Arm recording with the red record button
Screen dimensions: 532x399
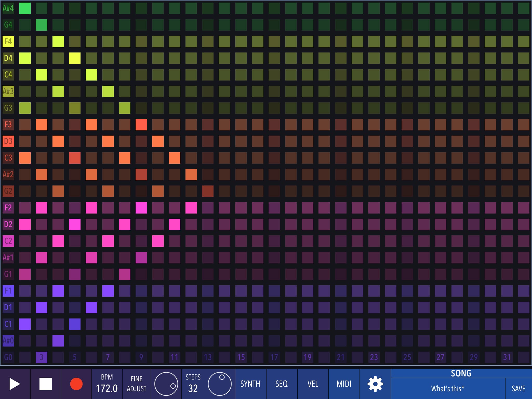tap(76, 384)
